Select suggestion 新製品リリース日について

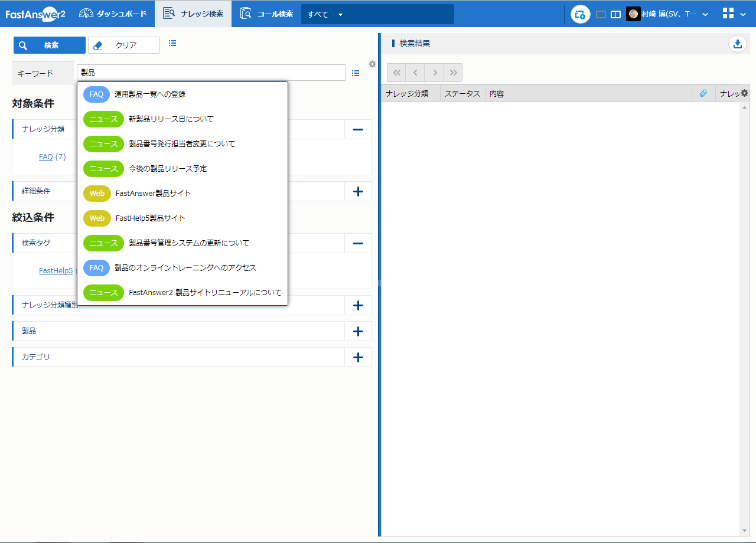coord(171,119)
